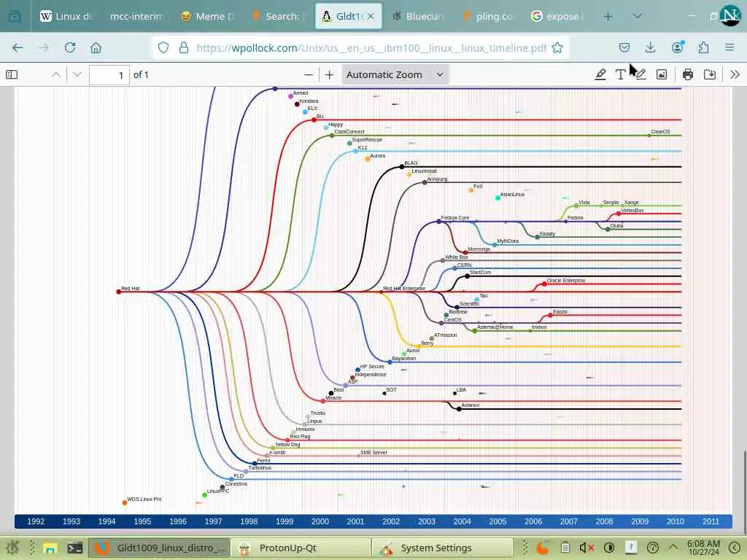The height and width of the screenshot is (560, 747).
Task: Open the clipboard tray icon
Action: 565,548
